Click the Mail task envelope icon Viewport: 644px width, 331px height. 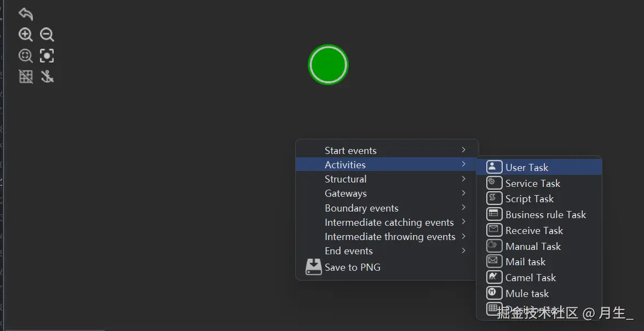494,261
